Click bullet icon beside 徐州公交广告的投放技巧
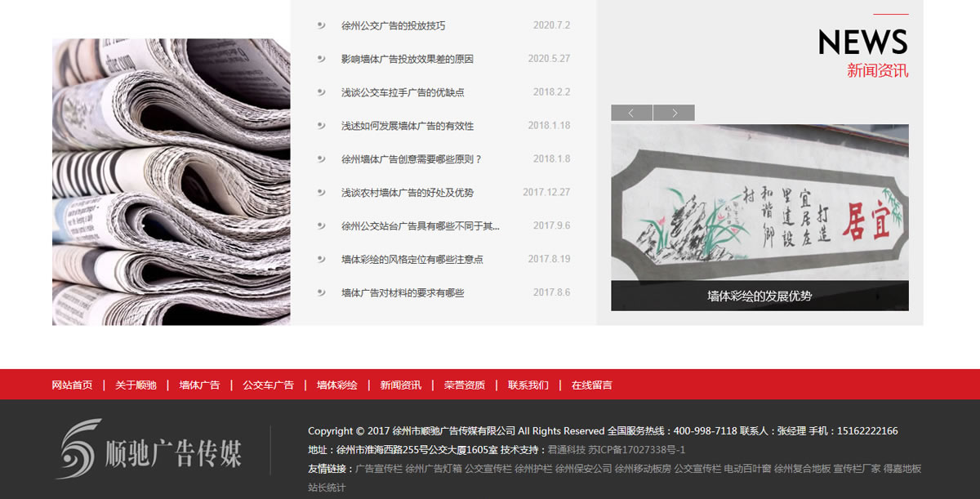980x499 pixels. click(322, 25)
